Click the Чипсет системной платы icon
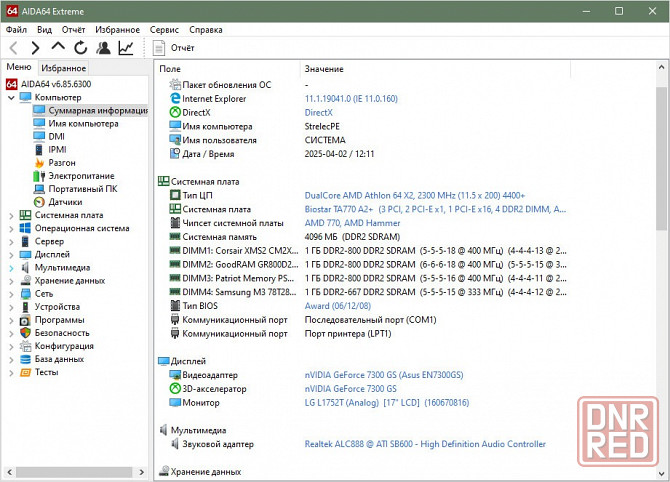Screen dimensions: 670x482 [175, 223]
